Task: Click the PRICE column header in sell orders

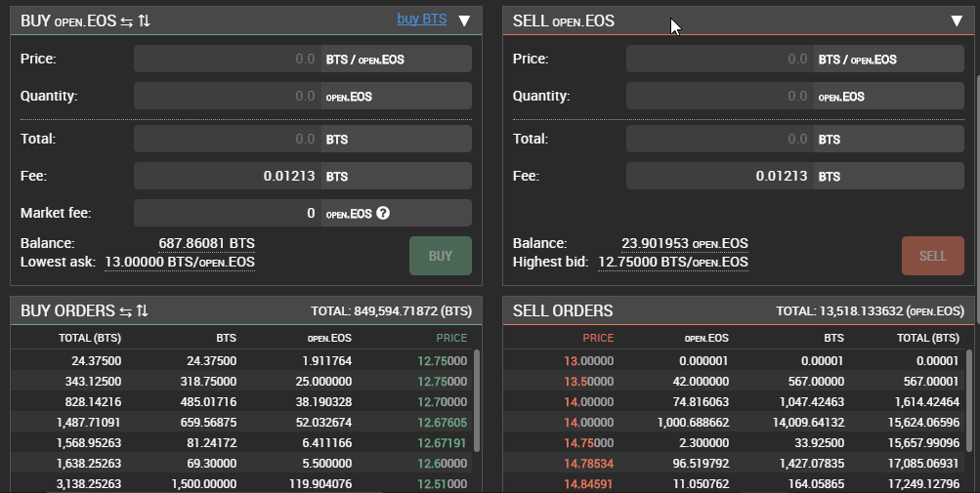Action: pos(598,338)
